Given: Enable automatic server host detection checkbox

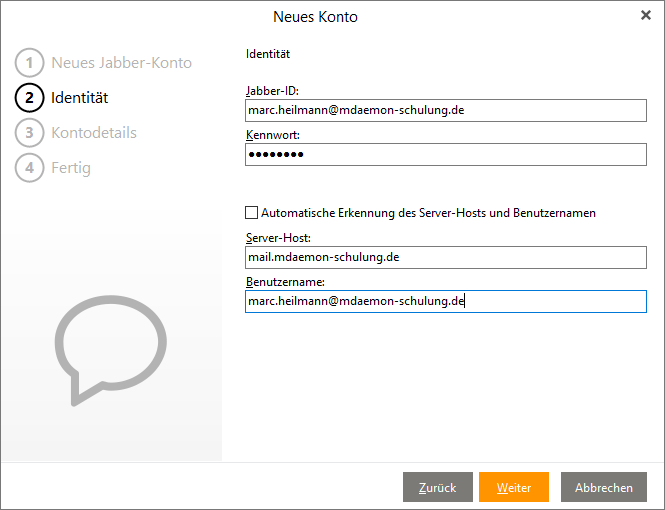Looking at the screenshot, I should (251, 213).
